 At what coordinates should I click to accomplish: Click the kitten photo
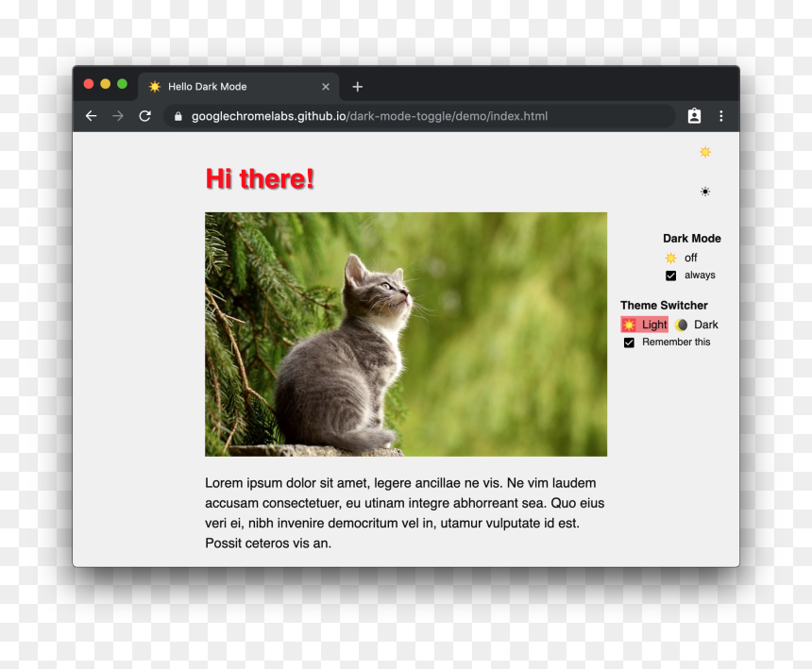[406, 334]
